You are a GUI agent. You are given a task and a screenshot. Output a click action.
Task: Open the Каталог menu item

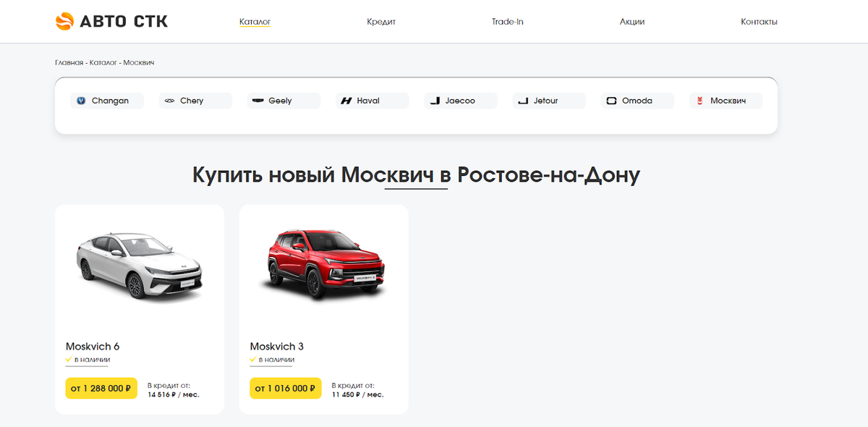tap(255, 22)
